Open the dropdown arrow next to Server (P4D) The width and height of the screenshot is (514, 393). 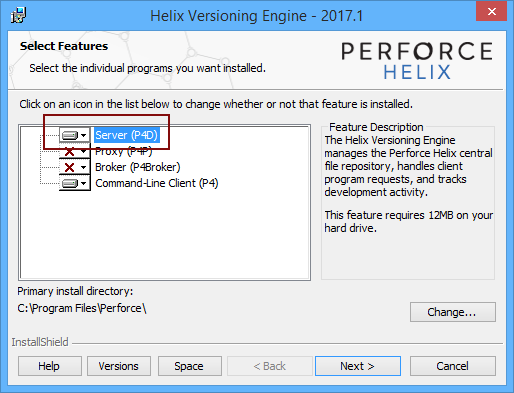84,135
